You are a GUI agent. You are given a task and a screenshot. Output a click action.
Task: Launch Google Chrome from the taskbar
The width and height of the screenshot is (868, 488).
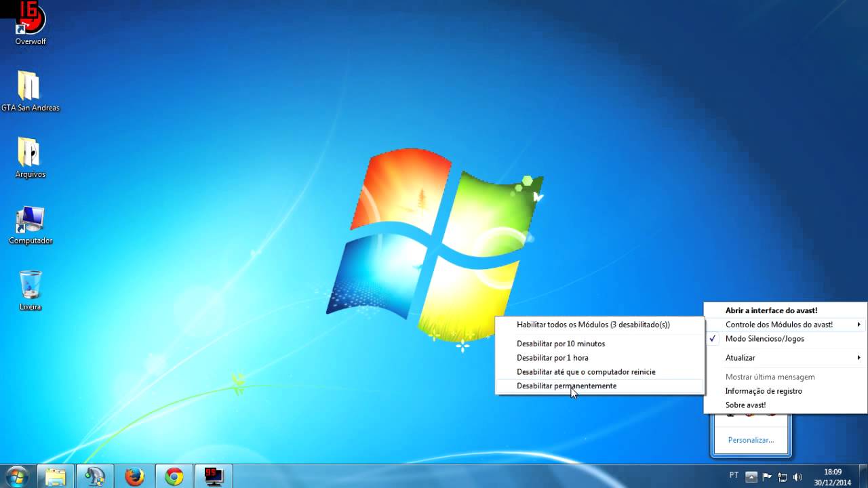(x=174, y=476)
